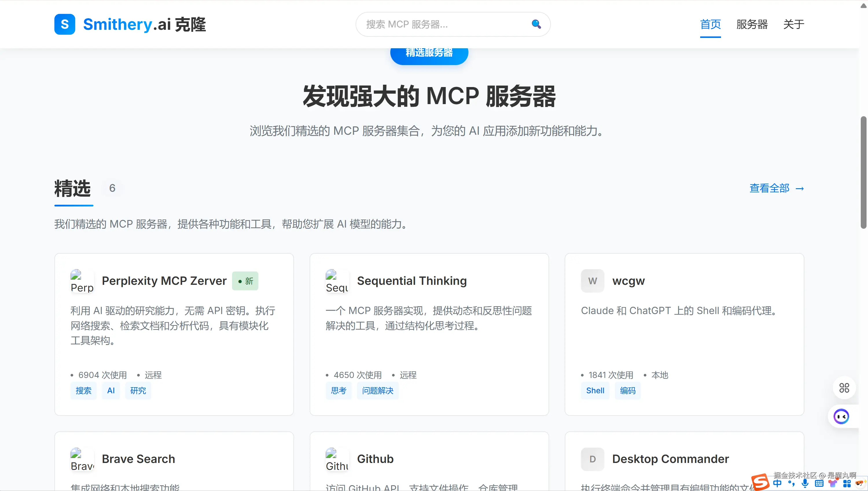868x491 pixels.
Task: Select the 搜索 tag on Perplexity card
Action: (83, 390)
